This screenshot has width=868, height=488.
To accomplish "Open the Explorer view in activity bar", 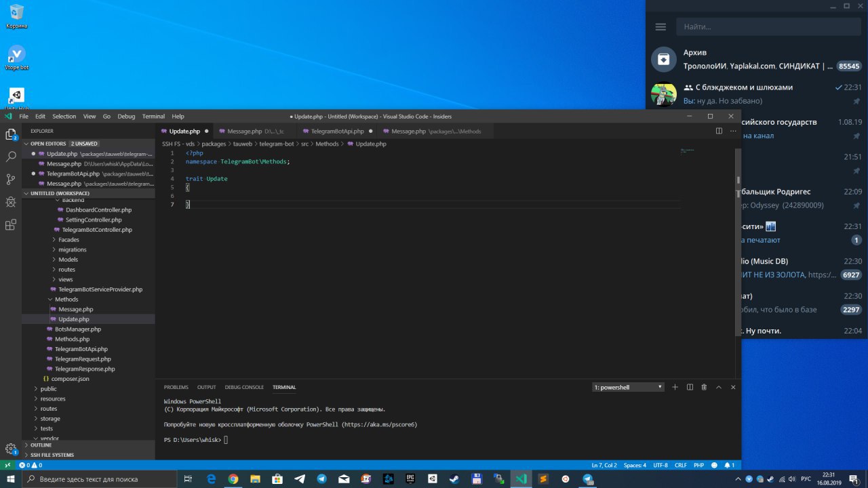I will tap(11, 135).
